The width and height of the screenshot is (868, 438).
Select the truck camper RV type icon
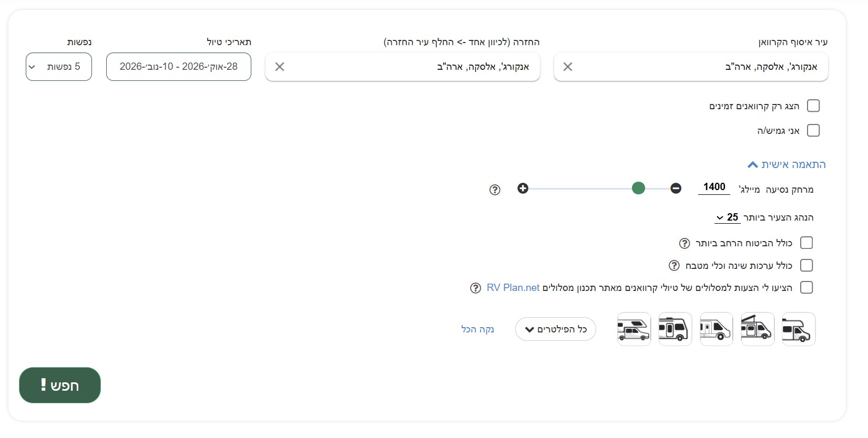(x=634, y=329)
